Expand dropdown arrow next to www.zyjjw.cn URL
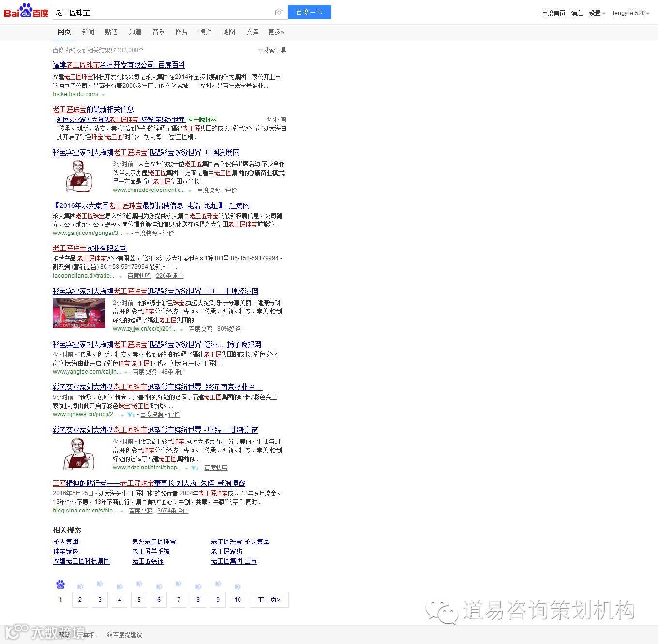The width and height of the screenshot is (658, 644). pyautogui.click(x=181, y=329)
